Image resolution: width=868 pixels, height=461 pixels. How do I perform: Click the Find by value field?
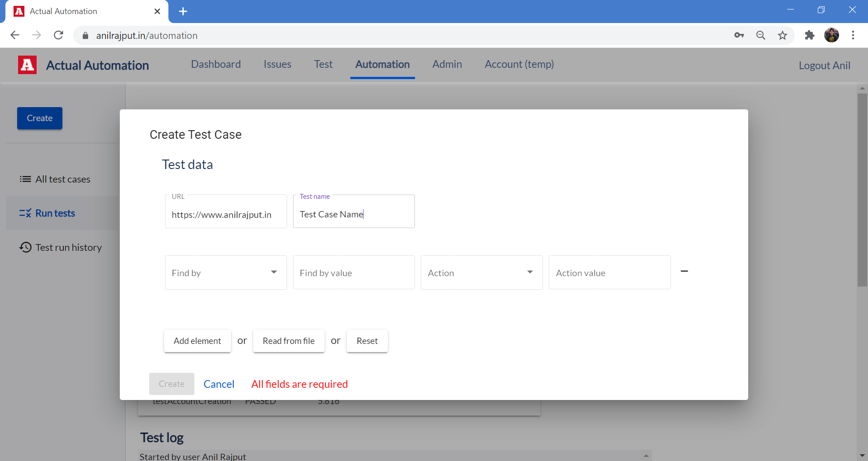tap(354, 273)
